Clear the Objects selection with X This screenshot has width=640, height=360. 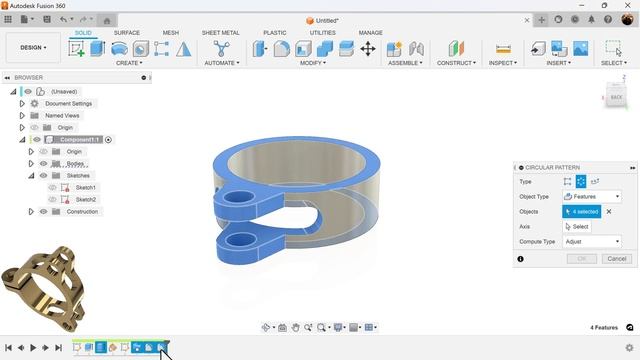click(609, 211)
